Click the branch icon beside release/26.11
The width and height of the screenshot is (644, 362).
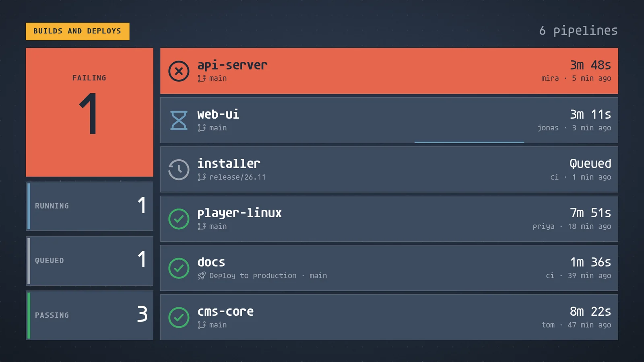click(x=202, y=177)
